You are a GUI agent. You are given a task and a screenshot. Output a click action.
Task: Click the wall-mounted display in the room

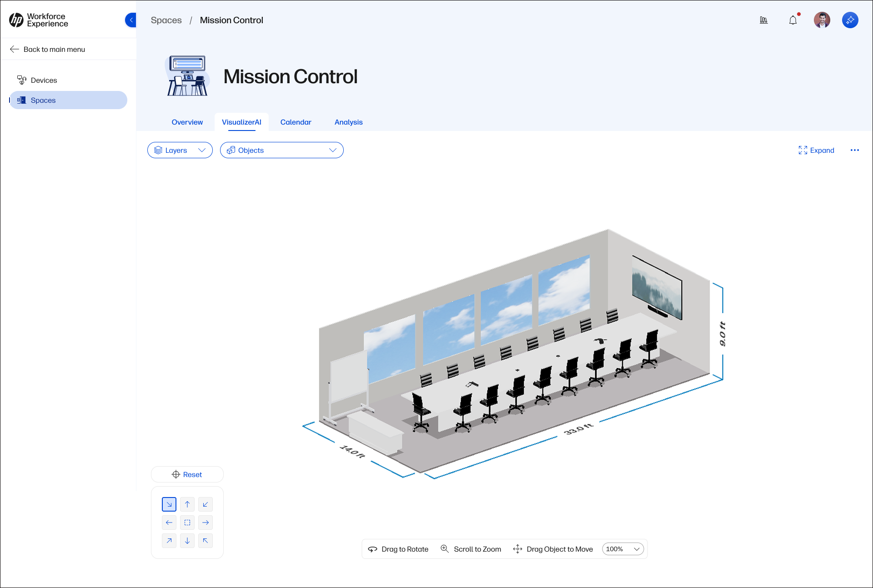click(x=657, y=287)
